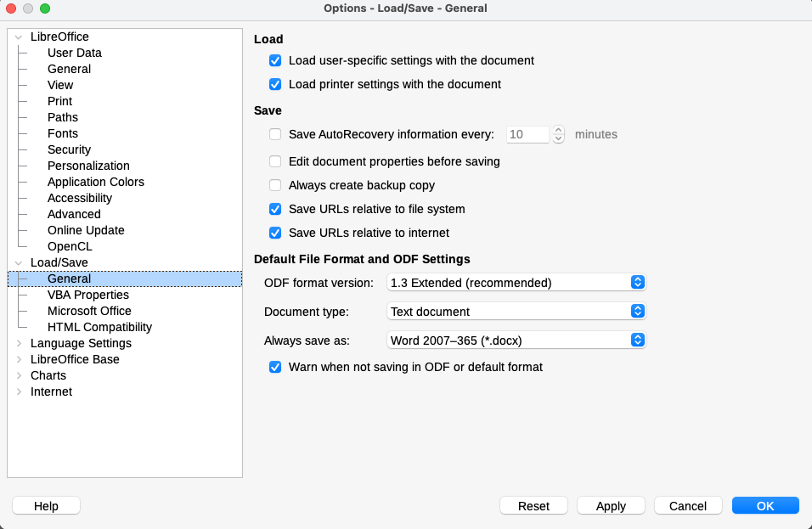Image resolution: width=812 pixels, height=529 pixels.
Task: Open the Microsoft Office settings page
Action: pos(89,311)
